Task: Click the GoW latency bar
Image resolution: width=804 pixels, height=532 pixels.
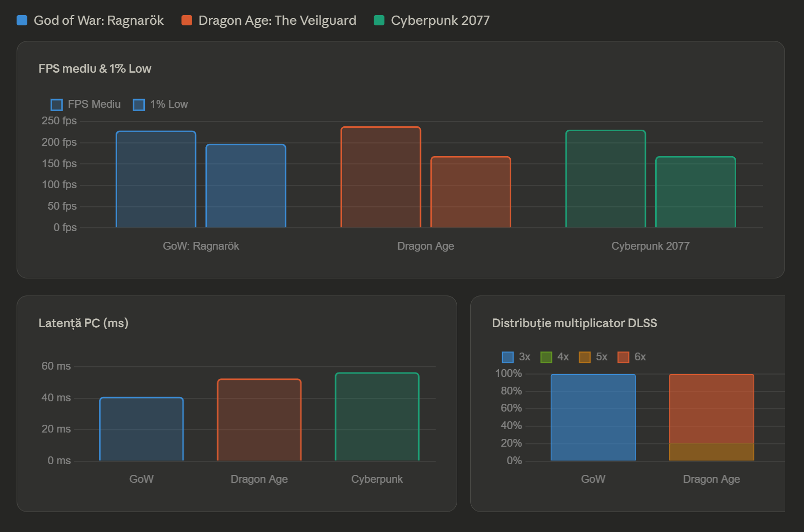Action: coord(141,429)
